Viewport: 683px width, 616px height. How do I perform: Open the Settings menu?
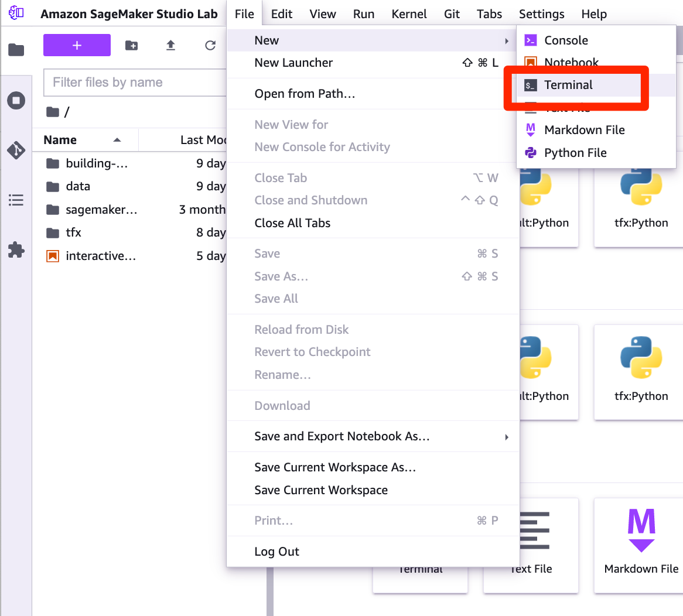click(x=541, y=14)
